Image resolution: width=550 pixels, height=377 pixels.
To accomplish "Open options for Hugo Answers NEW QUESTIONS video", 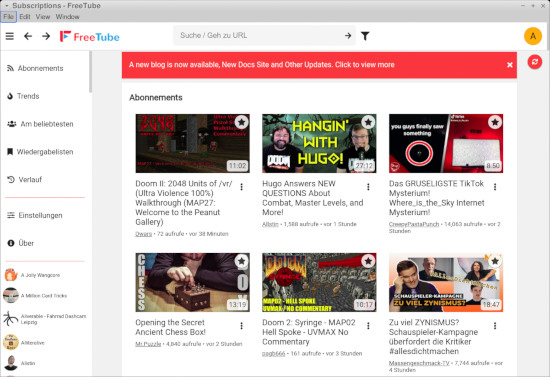I will click(x=368, y=187).
